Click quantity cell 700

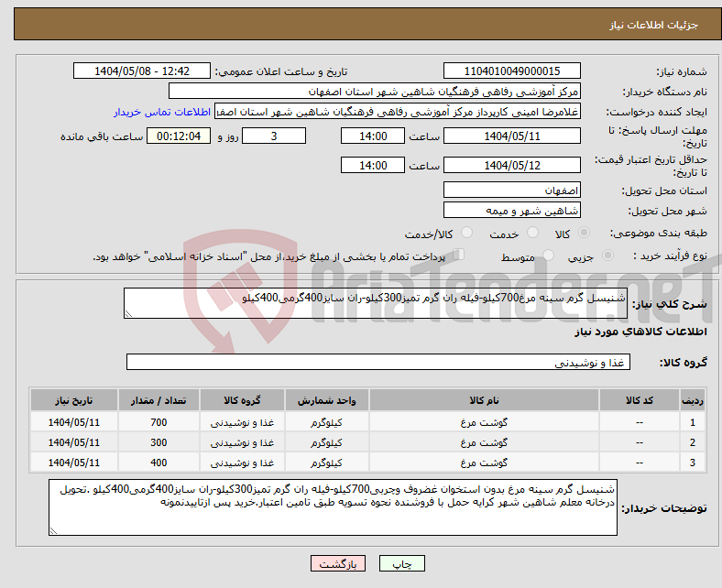[159, 422]
